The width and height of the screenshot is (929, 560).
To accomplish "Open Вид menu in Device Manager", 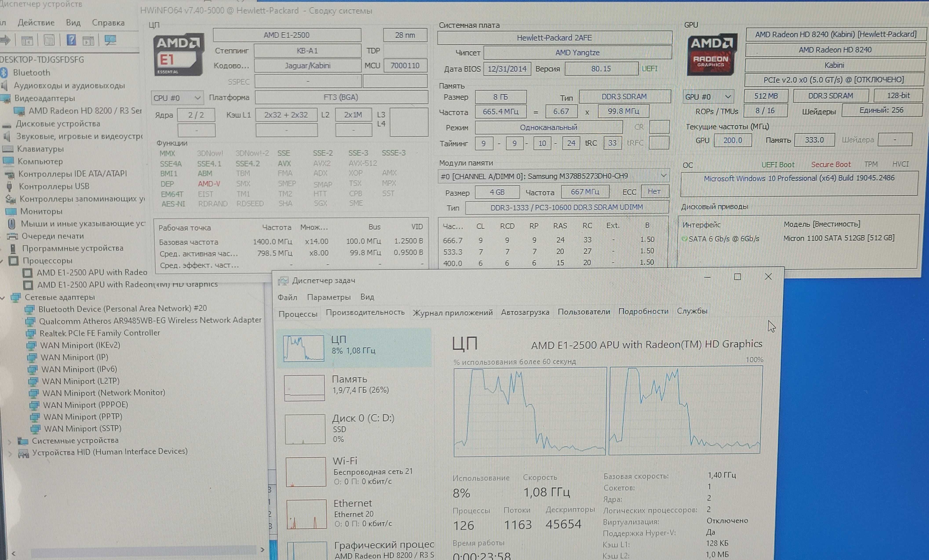I will pyautogui.click(x=73, y=23).
